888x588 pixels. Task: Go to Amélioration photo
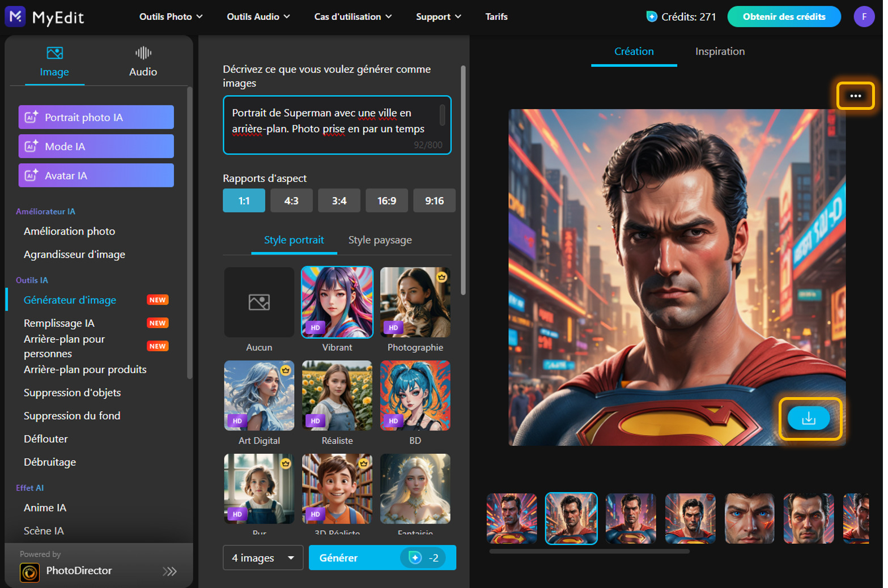point(69,231)
